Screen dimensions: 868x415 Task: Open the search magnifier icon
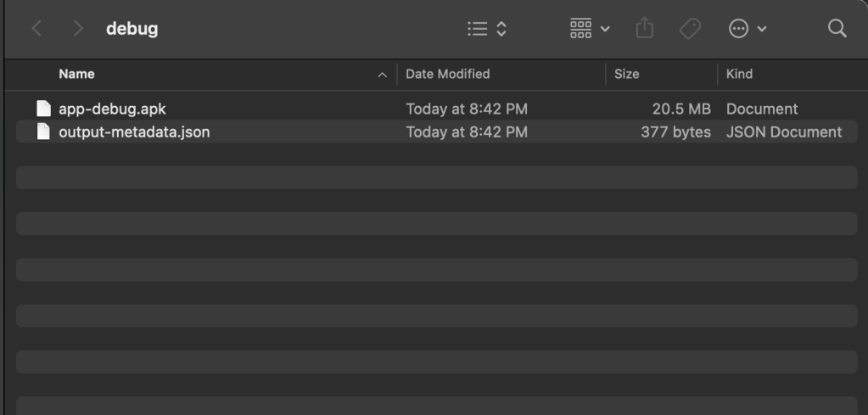pyautogui.click(x=837, y=29)
